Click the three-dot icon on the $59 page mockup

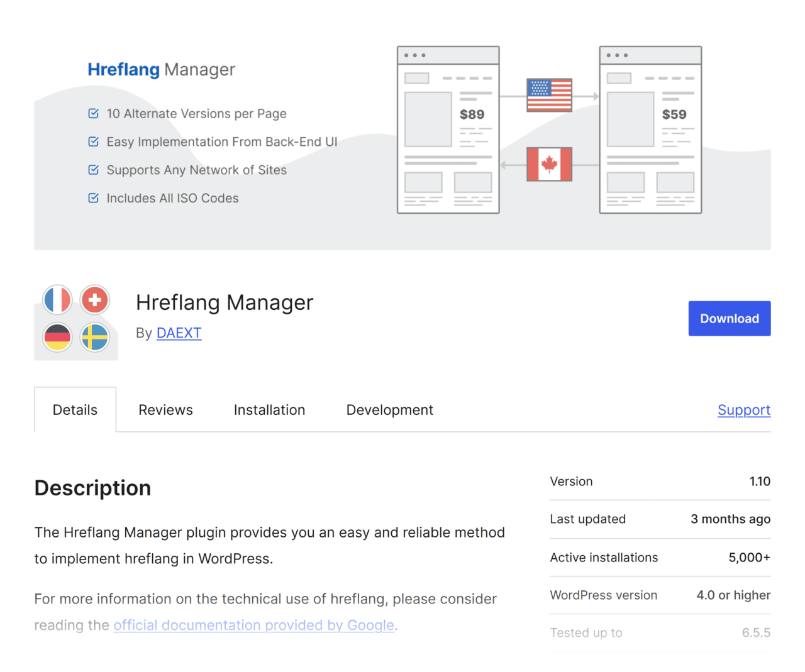coord(617,55)
